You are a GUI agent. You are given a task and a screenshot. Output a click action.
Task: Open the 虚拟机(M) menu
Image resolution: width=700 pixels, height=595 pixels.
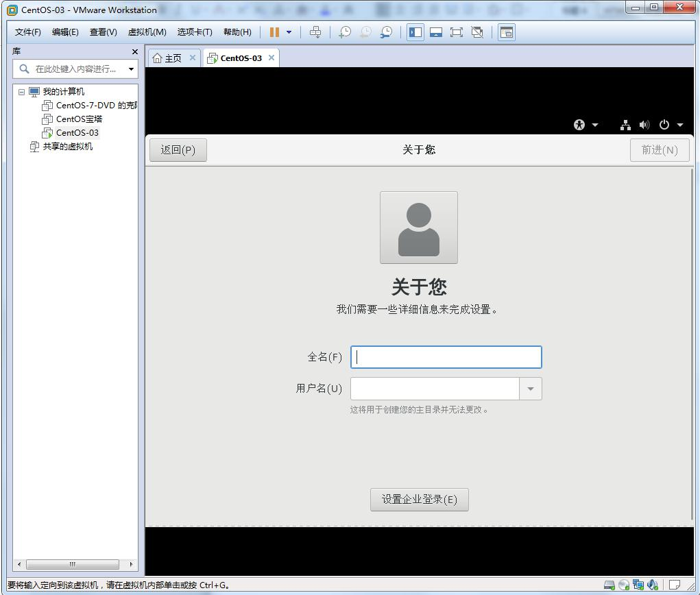147,32
